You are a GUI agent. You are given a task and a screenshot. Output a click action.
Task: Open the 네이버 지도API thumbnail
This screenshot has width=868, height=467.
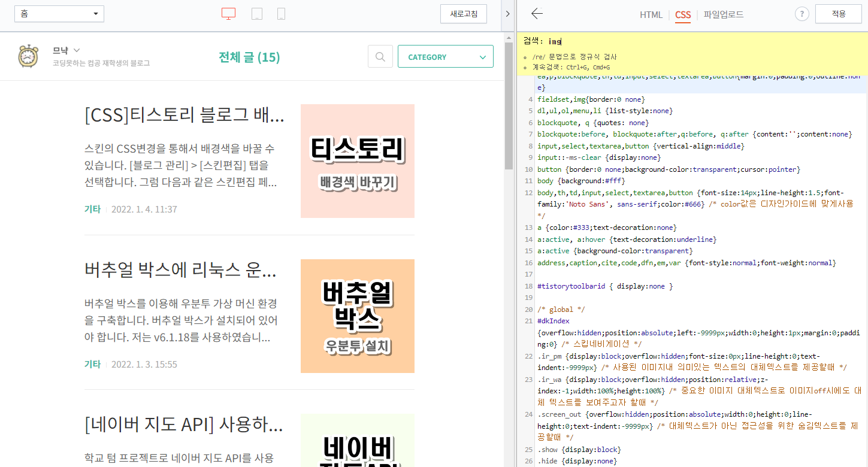coord(358,440)
